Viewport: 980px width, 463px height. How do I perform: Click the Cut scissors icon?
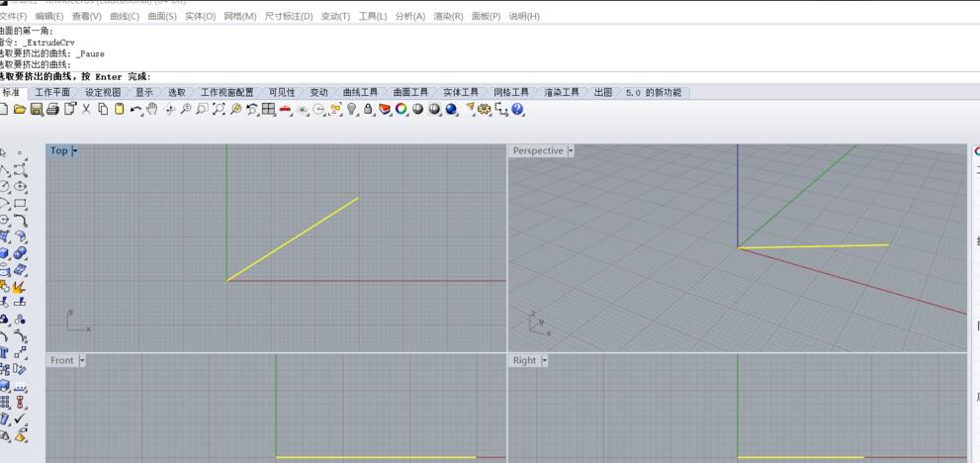pyautogui.click(x=86, y=109)
